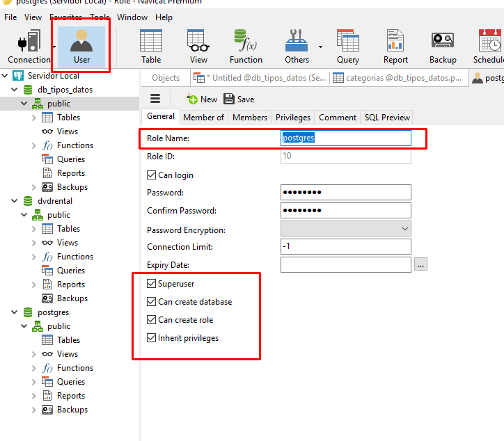This screenshot has width=504, height=441.
Task: Click the Others toolbar icon
Action: click(x=297, y=47)
